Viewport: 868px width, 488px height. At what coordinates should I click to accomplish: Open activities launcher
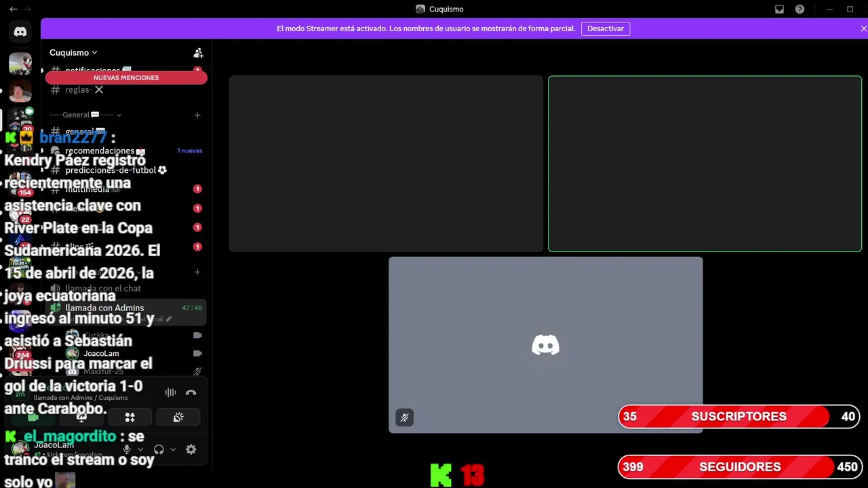(x=130, y=418)
